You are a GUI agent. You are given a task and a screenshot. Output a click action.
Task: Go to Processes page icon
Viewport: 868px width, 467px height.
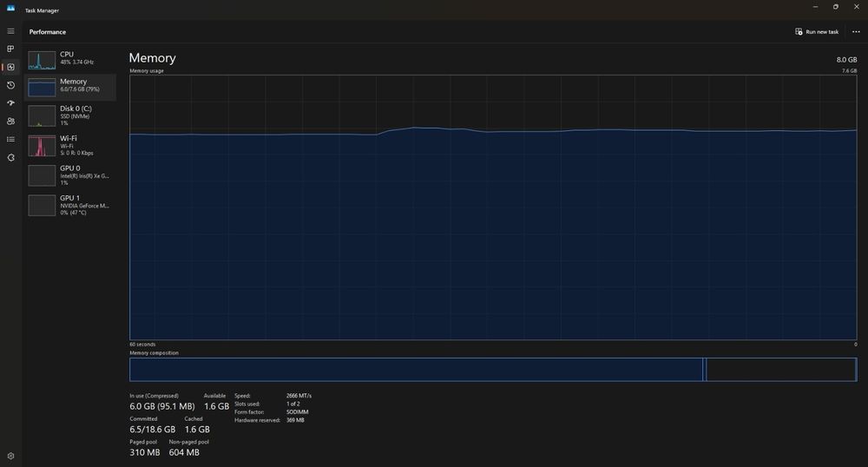click(x=10, y=49)
